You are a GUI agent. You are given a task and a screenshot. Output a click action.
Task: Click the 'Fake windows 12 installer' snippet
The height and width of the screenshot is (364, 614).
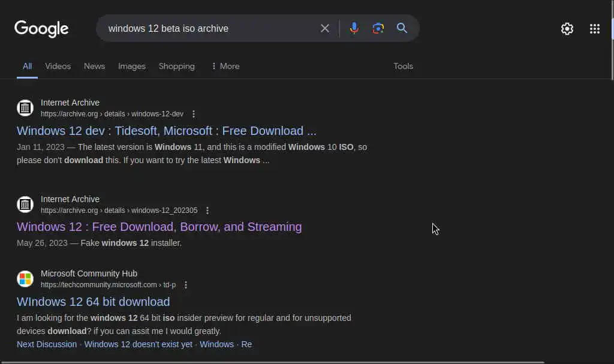[x=131, y=243]
